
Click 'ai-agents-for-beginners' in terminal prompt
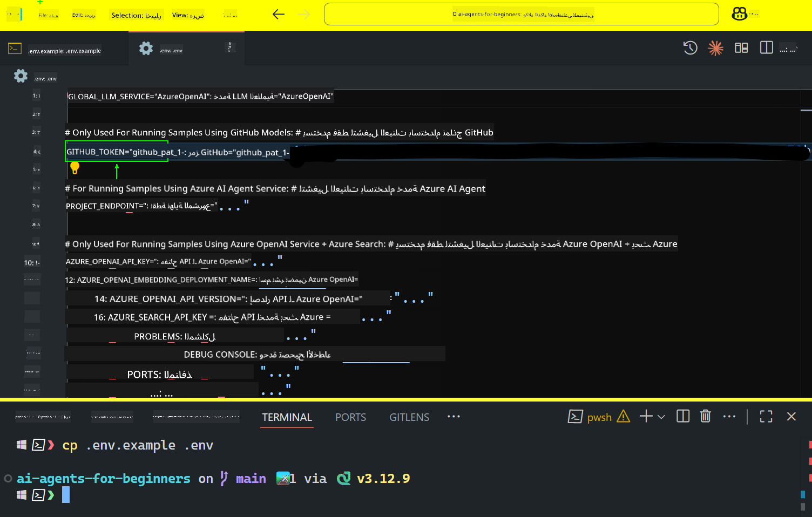[103, 479]
